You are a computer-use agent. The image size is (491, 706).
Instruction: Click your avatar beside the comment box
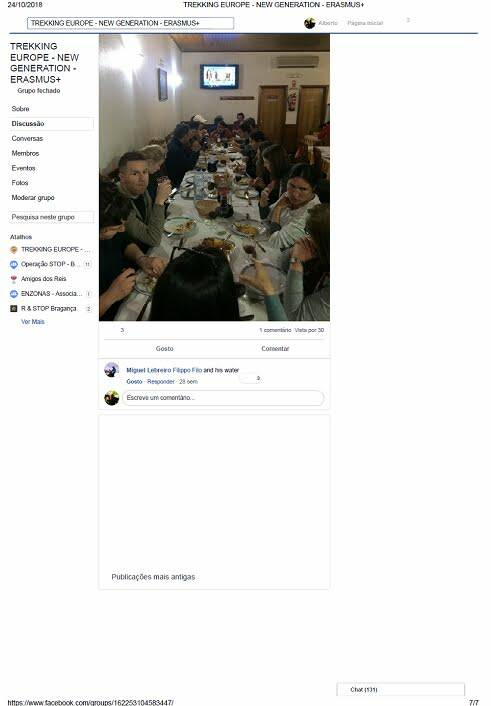(111, 398)
